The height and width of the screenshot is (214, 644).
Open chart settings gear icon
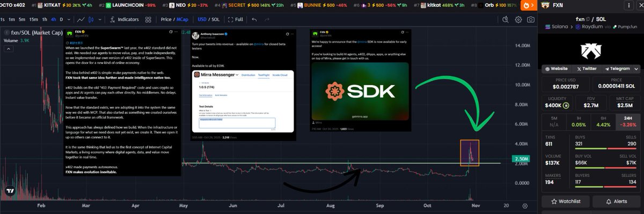tap(518, 19)
